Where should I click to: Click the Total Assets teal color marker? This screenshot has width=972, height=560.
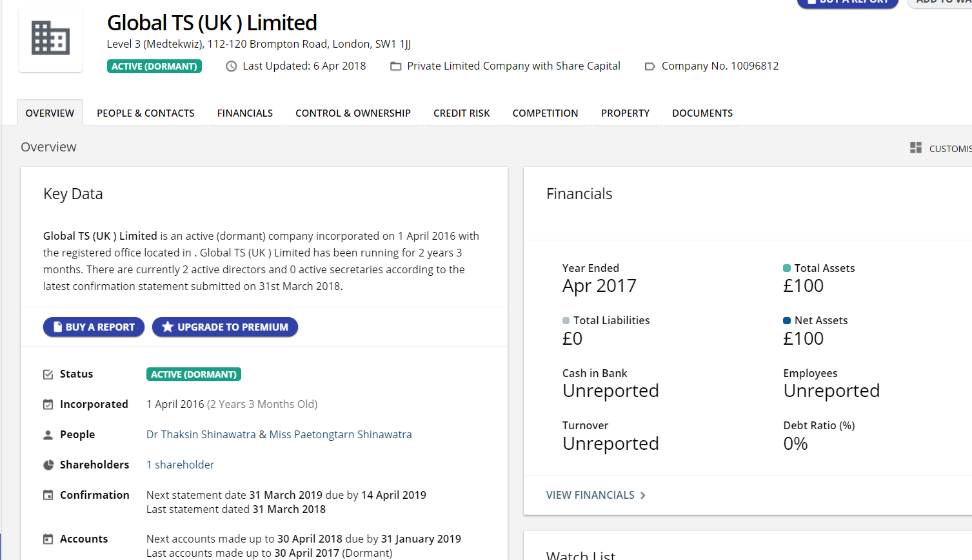[x=787, y=268]
